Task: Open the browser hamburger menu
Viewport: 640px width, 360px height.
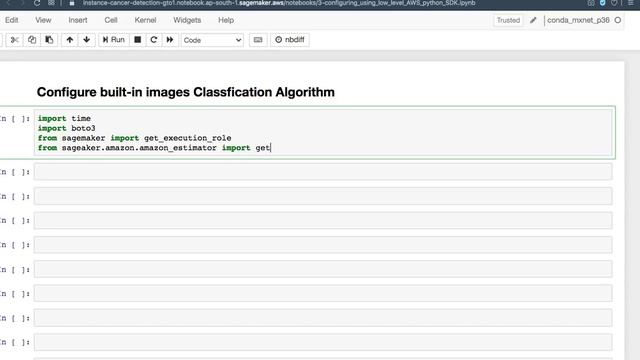Action: click(631, 3)
